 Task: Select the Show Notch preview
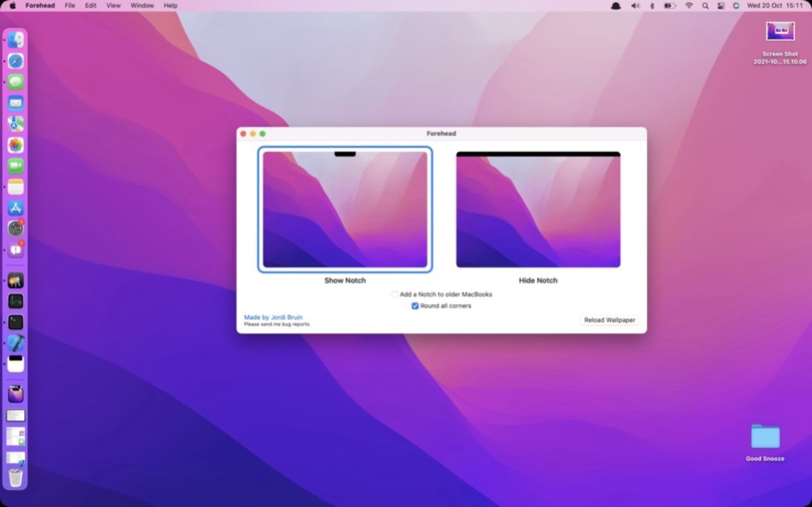[x=344, y=208]
